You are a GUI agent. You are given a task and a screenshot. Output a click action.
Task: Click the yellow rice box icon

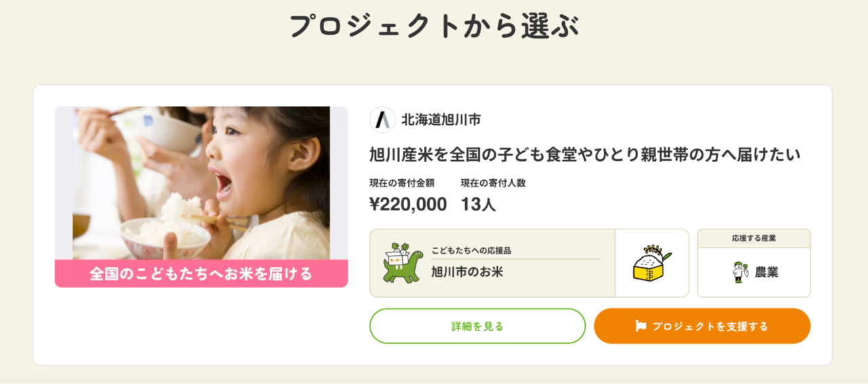point(651,263)
